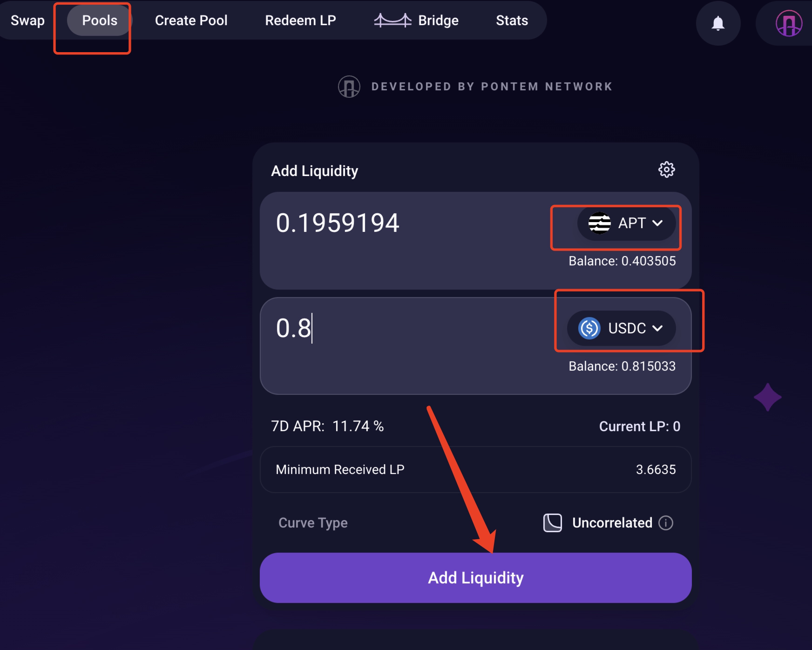
Task: Switch to the Swap tab
Action: tap(27, 20)
